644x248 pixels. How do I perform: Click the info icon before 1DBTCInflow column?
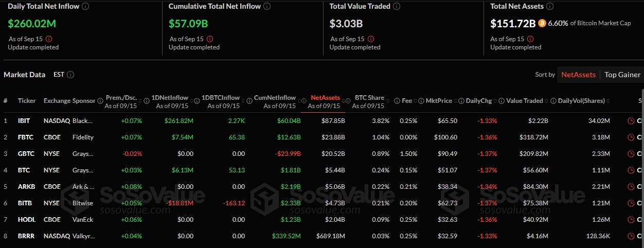196,101
